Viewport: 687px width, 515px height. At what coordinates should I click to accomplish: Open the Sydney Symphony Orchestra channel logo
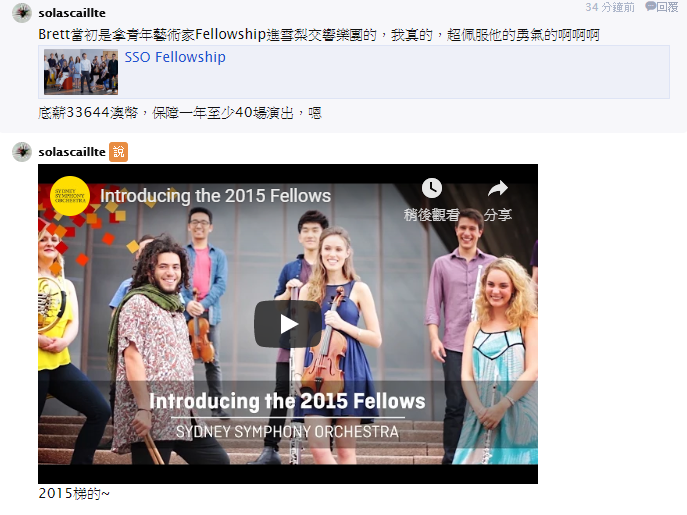point(70,196)
